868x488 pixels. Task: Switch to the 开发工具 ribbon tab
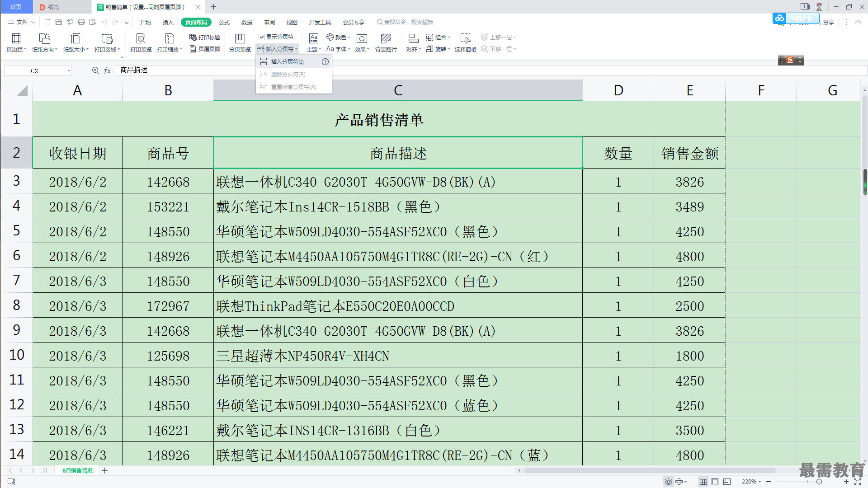(x=320, y=22)
